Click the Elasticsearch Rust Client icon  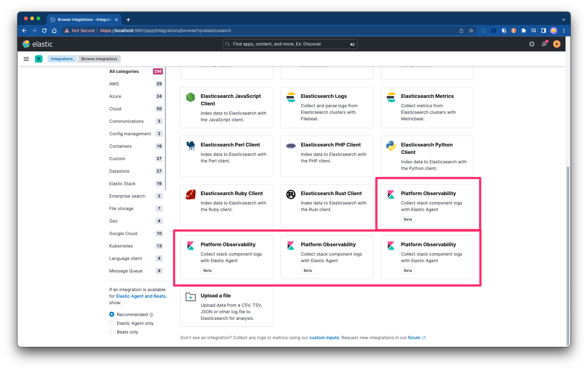[x=291, y=194]
